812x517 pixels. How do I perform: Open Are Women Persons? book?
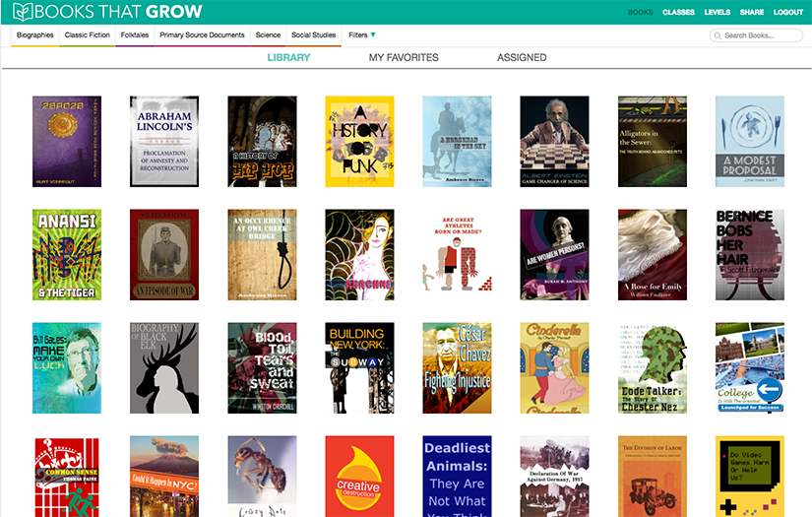(555, 255)
